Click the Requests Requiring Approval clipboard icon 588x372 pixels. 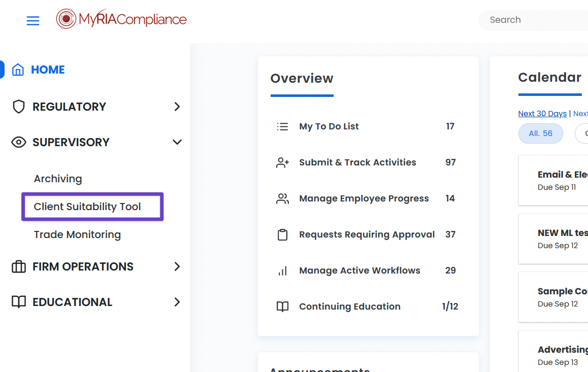tap(282, 234)
